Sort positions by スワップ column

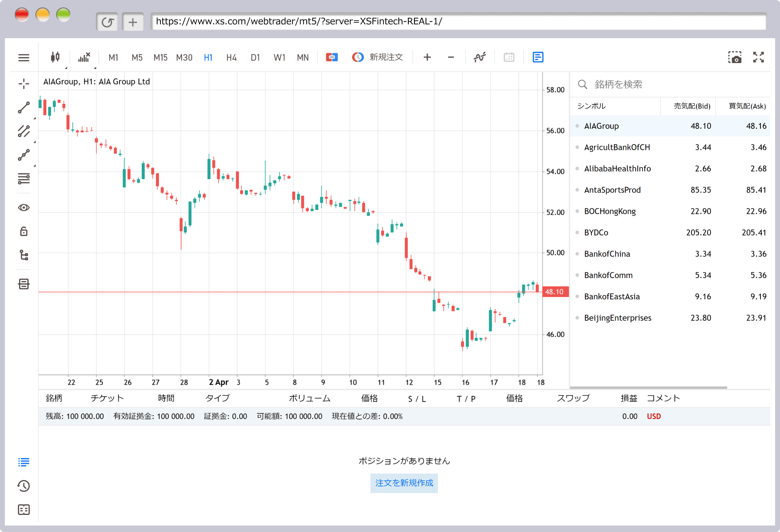(573, 398)
